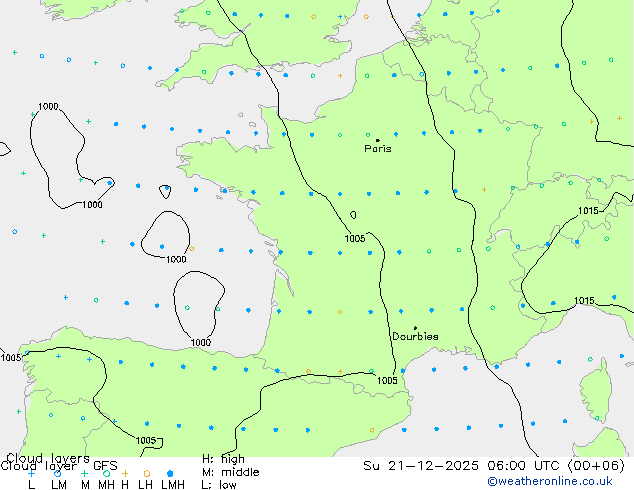634x490 pixels.
Task: Click the MH legend label
Action: (x=106, y=485)
